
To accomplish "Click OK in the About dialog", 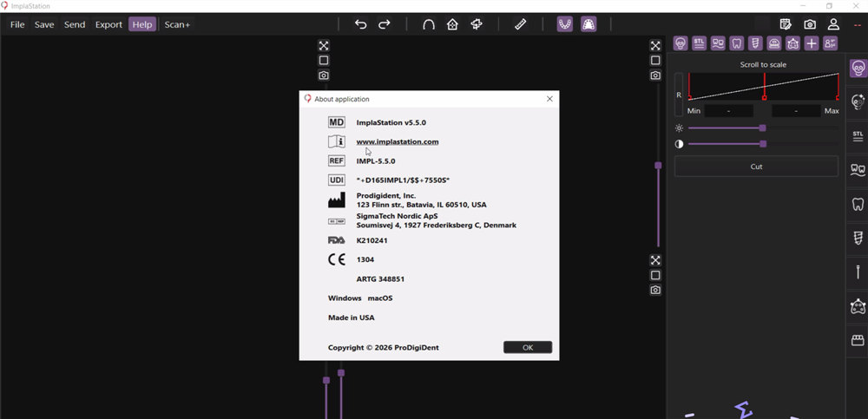I will pyautogui.click(x=528, y=347).
